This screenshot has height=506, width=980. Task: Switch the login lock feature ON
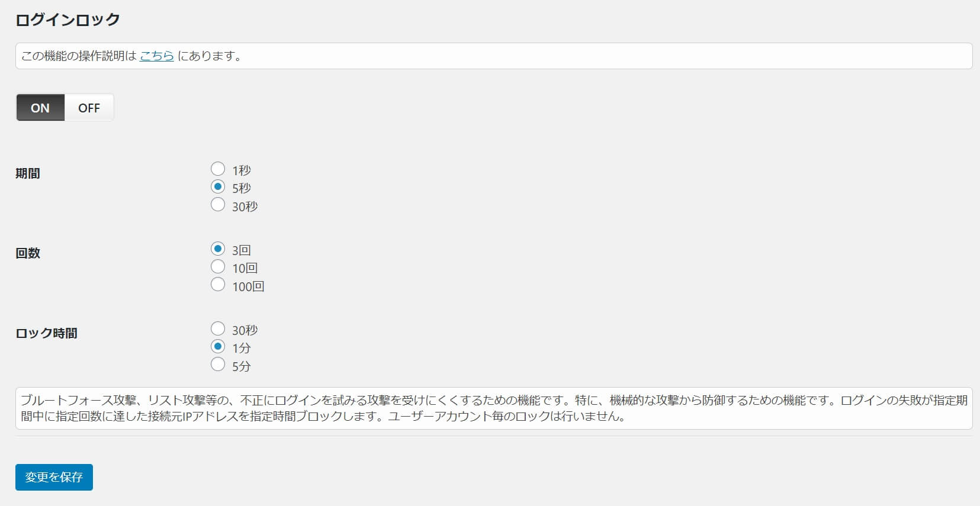(40, 108)
